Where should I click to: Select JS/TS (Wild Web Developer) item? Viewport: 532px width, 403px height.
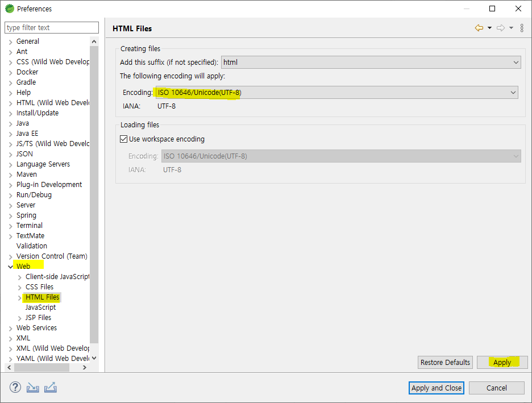click(x=53, y=143)
